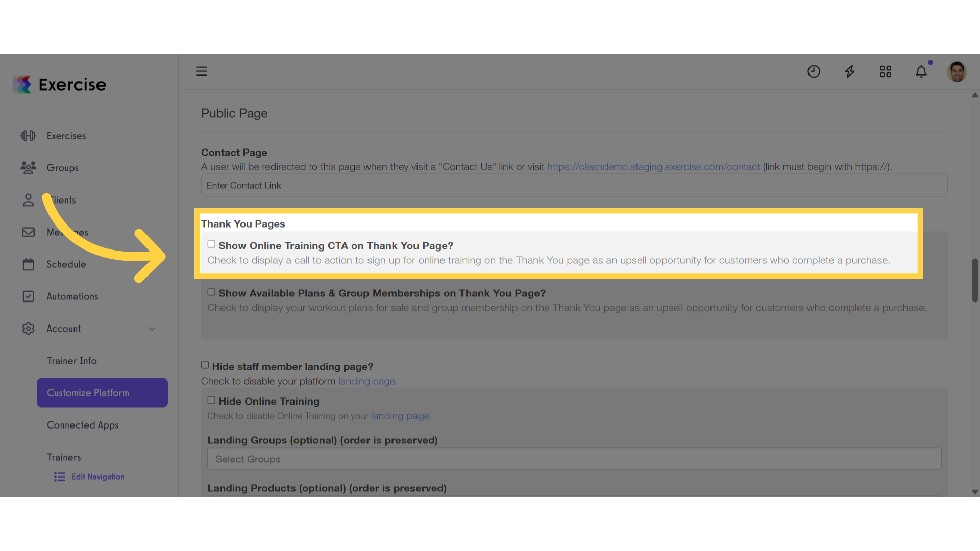Viewport: 980px width, 551px height.
Task: Open Automations in the sidebar
Action: [72, 296]
